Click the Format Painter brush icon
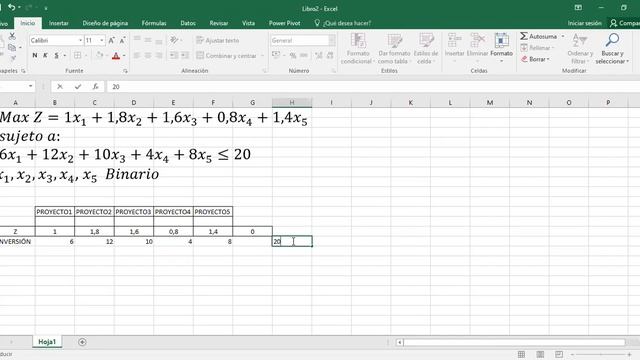The height and width of the screenshot is (360, 640). pyautogui.click(x=13, y=58)
